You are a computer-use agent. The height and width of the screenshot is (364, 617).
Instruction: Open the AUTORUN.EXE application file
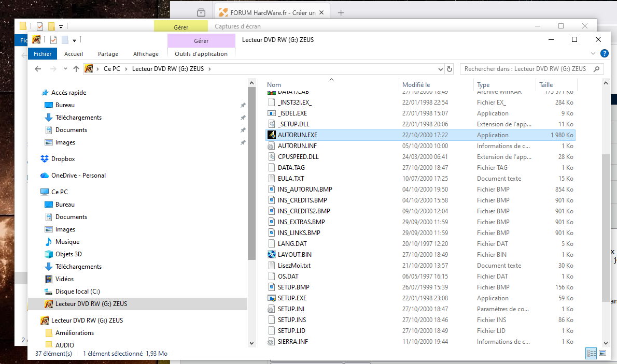[297, 135]
